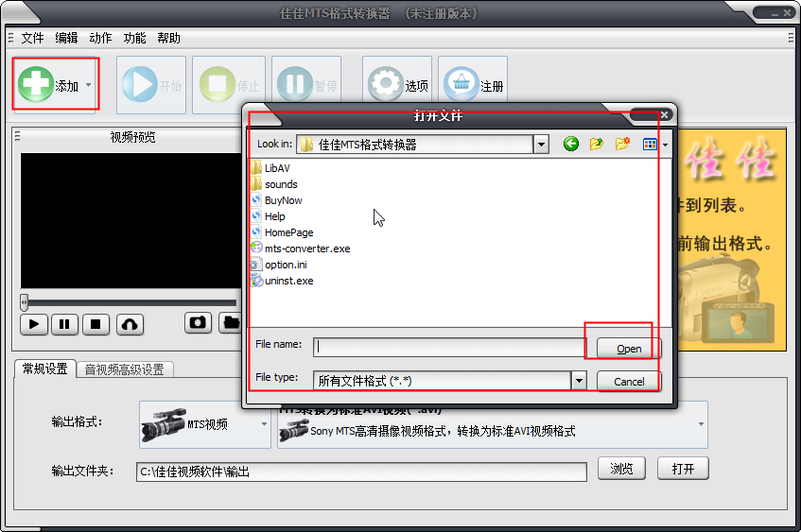Open snapshot folder icon in preview
Screen dimensions: 801x532
coord(231,322)
